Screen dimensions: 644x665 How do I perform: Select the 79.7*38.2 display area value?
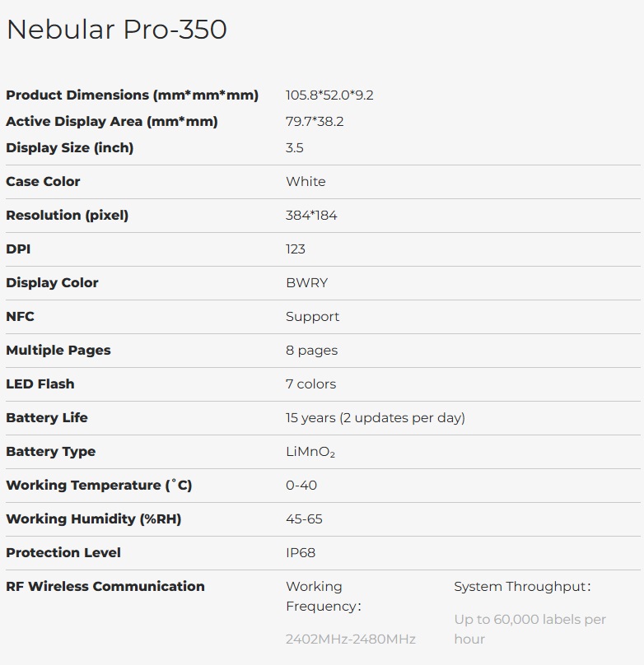pos(315,121)
